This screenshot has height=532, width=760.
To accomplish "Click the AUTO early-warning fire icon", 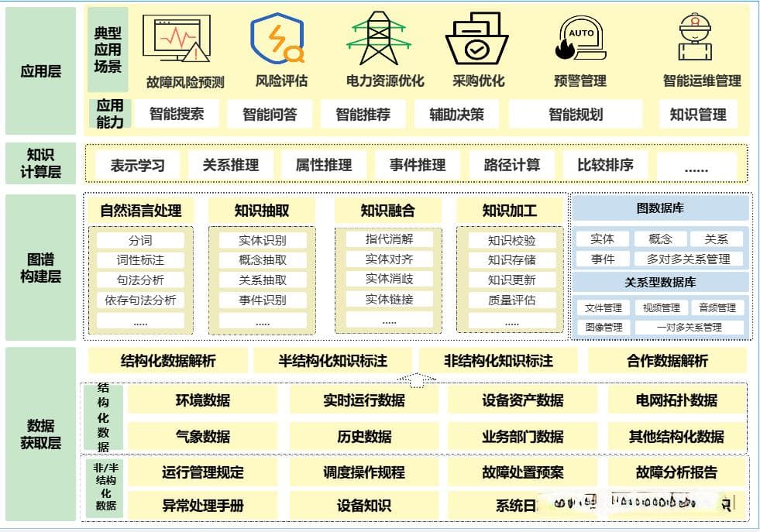I will pyautogui.click(x=580, y=38).
